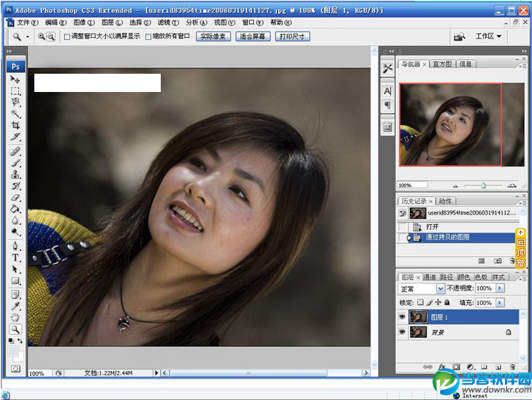Viewport: 532px width, 400px height.
Task: Switch to the 通道 tab
Action: [x=430, y=277]
